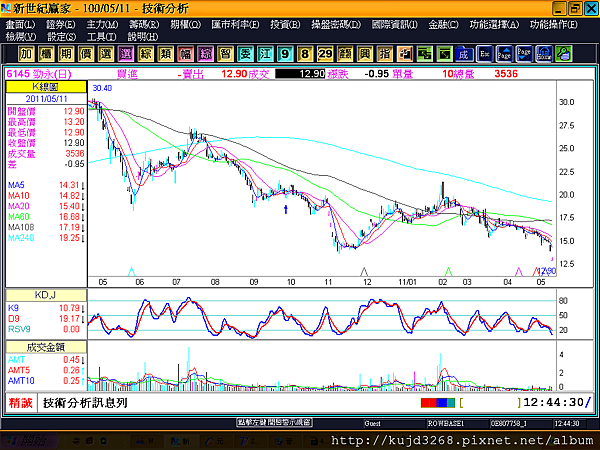Open the 金融(C) menu
Screen dimensions: 600x450
pos(443,25)
